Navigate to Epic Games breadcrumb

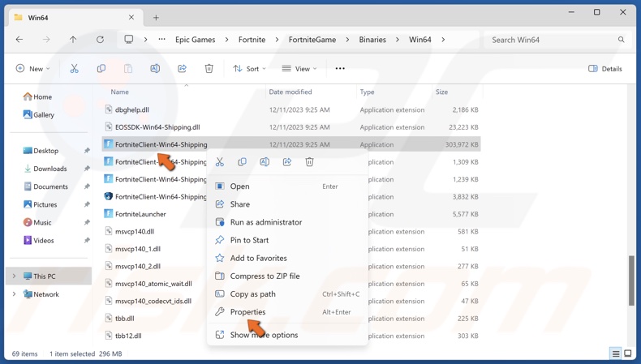(x=195, y=40)
